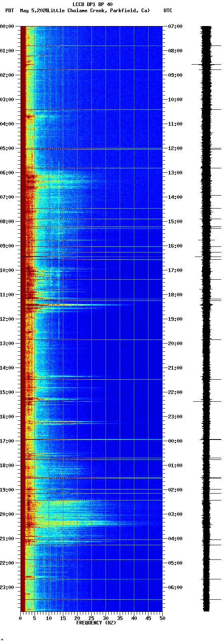Click the 'PDT' timezone label in header
224x644 pixels.
tap(9, 11)
